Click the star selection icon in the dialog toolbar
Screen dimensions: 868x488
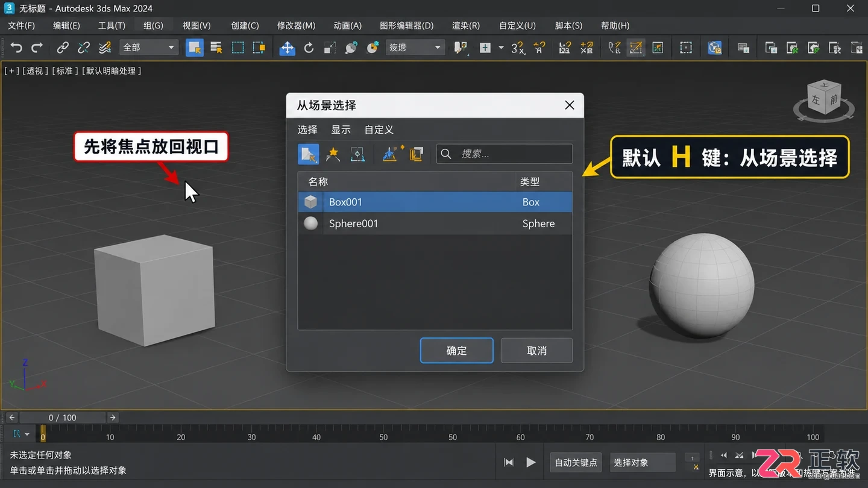[x=333, y=154]
